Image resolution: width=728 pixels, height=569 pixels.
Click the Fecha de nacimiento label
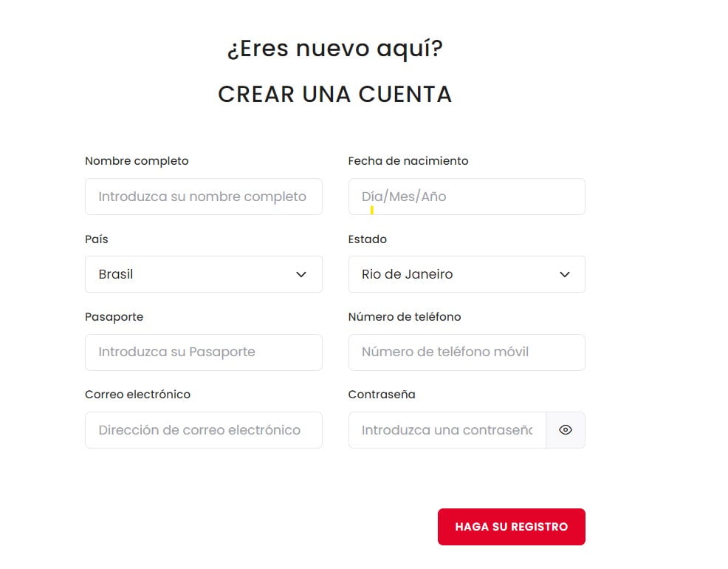408,160
